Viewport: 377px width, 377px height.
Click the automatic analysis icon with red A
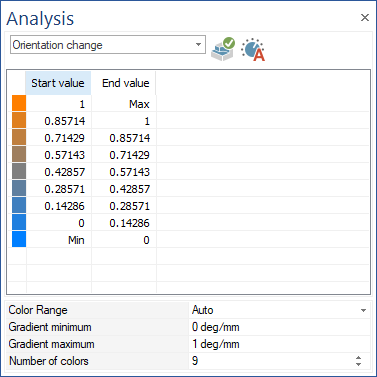point(253,49)
